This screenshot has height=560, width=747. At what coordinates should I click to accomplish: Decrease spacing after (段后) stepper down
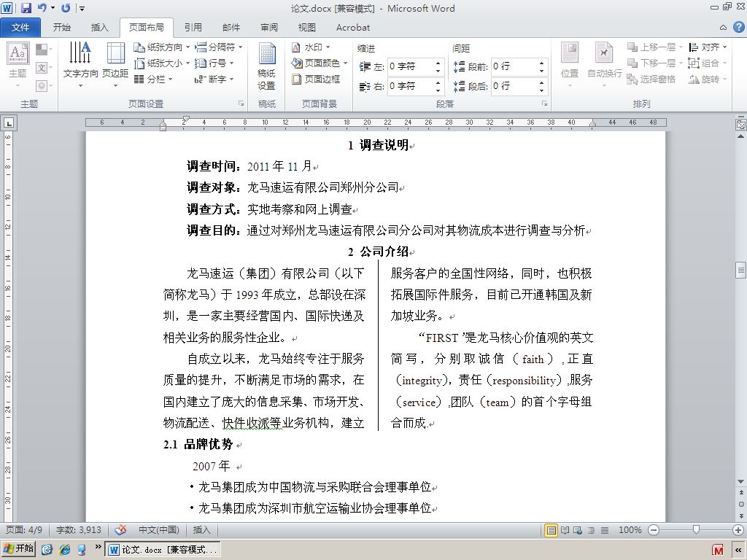(x=542, y=90)
